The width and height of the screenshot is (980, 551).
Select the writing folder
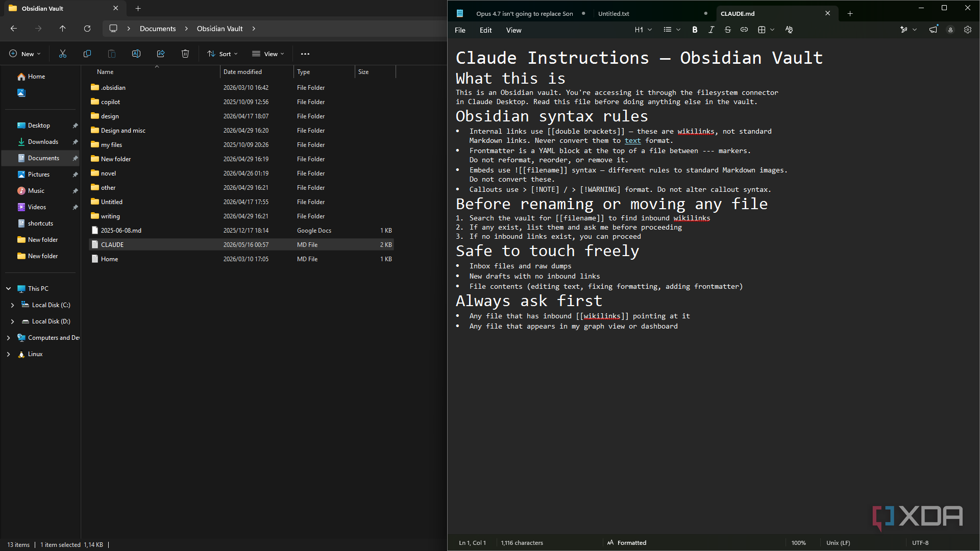coord(241,216)
